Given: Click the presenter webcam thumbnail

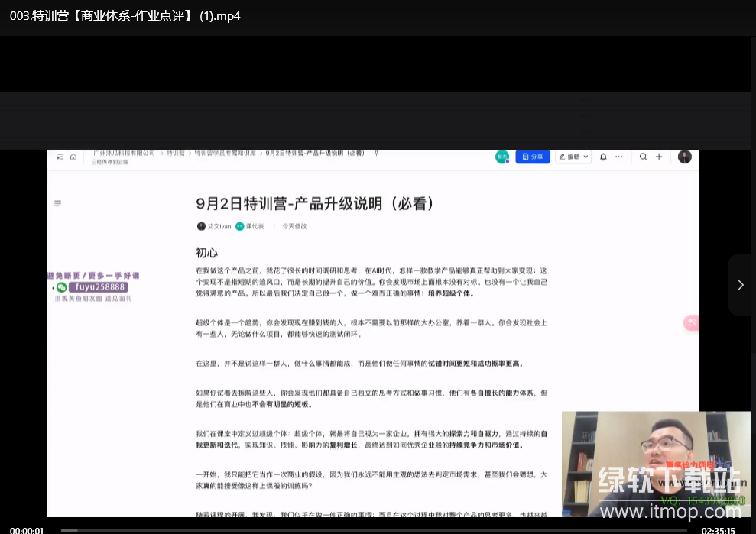Looking at the screenshot, I should 656,464.
